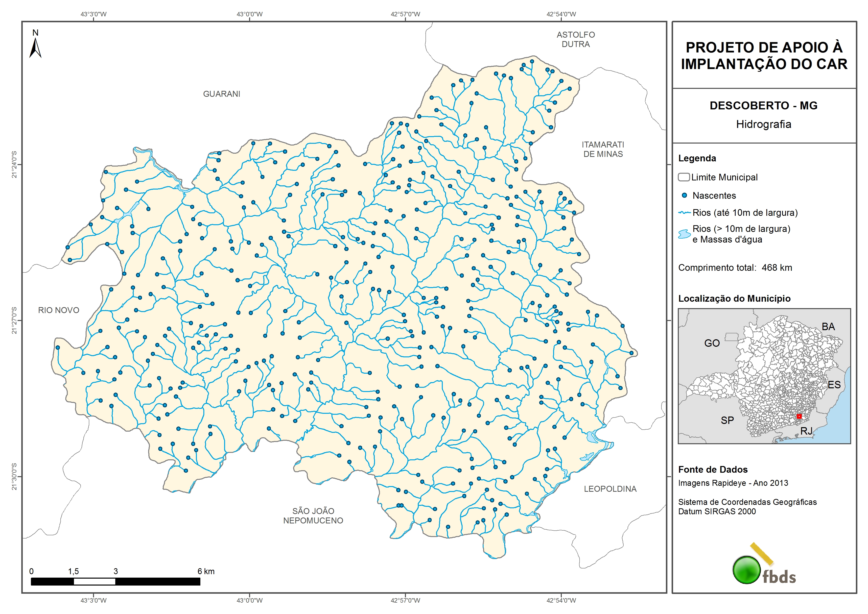Click the DESCOBERTO - MG heading
The image size is (868, 614).
[763, 105]
